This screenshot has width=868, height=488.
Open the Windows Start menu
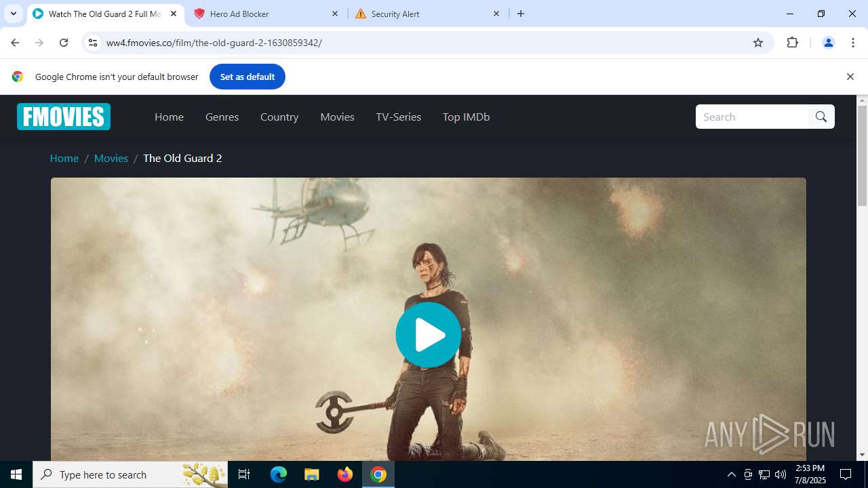point(16,474)
